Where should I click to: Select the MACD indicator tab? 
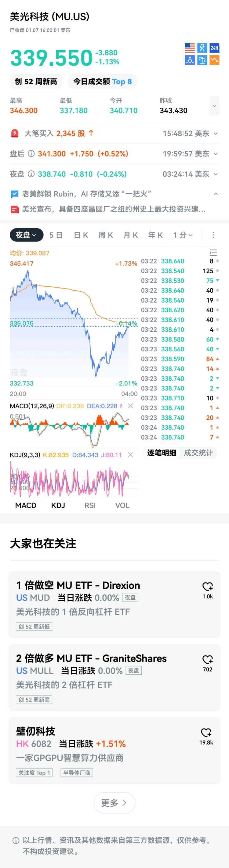pos(26,505)
